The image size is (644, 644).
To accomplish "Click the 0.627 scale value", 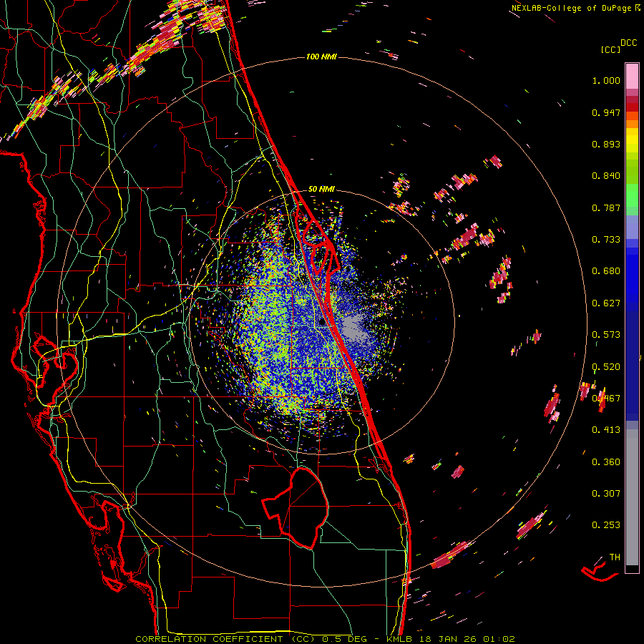I will (606, 303).
